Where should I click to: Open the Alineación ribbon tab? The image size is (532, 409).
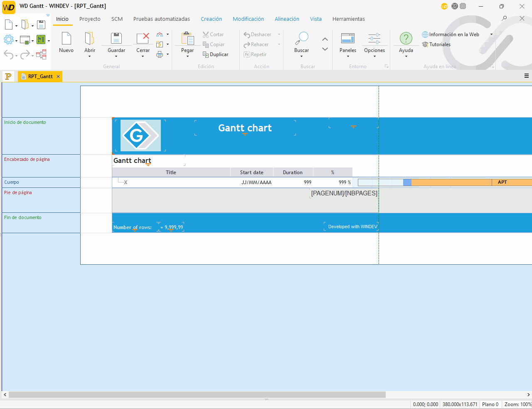287,19
